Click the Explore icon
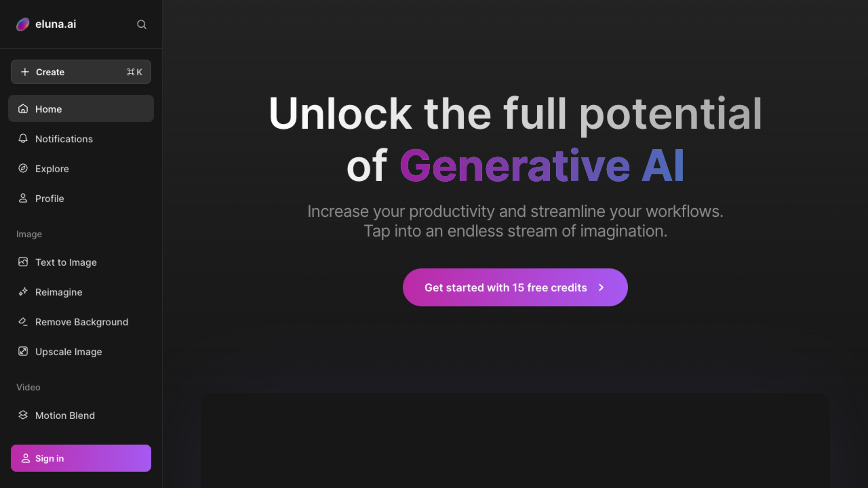Viewport: 868px width, 488px height. (x=23, y=168)
